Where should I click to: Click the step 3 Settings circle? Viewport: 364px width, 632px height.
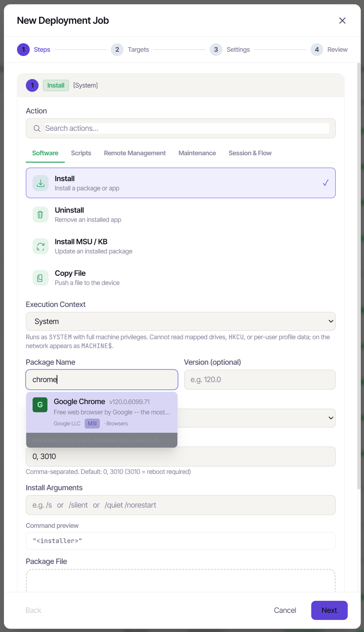tap(216, 50)
